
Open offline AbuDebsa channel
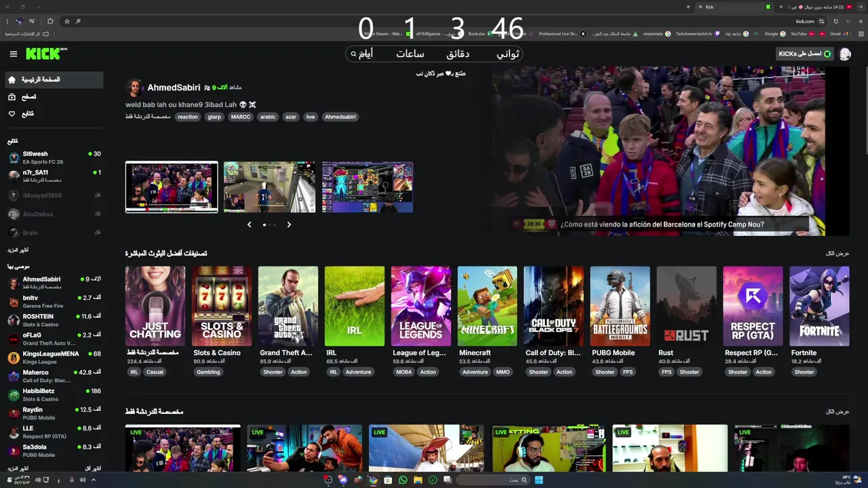tap(54, 214)
